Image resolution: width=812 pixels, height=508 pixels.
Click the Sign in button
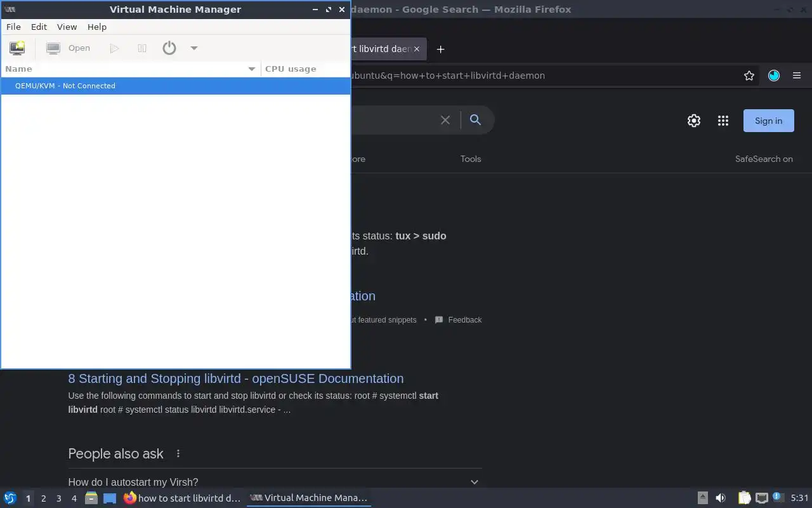pos(768,121)
